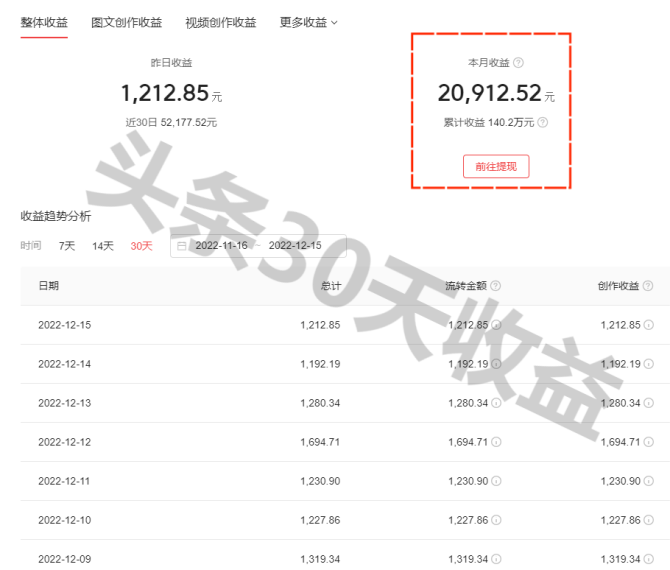The width and height of the screenshot is (670, 570).
Task: Open the 视频创作收益 tab
Action: coord(220,22)
